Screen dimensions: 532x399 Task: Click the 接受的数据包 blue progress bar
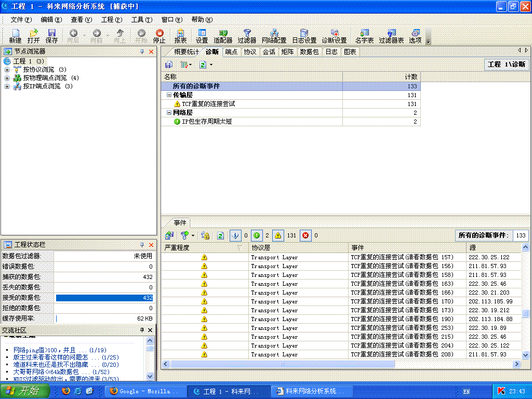click(x=104, y=298)
